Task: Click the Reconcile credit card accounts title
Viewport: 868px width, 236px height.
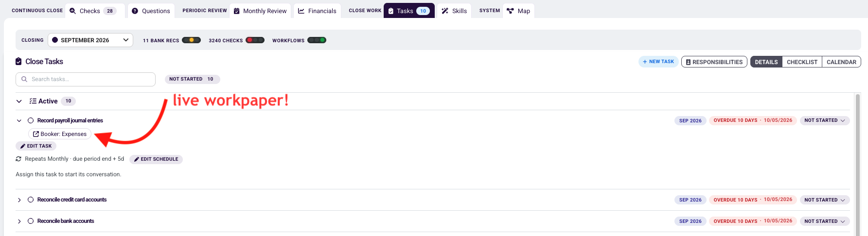Action: point(72,200)
